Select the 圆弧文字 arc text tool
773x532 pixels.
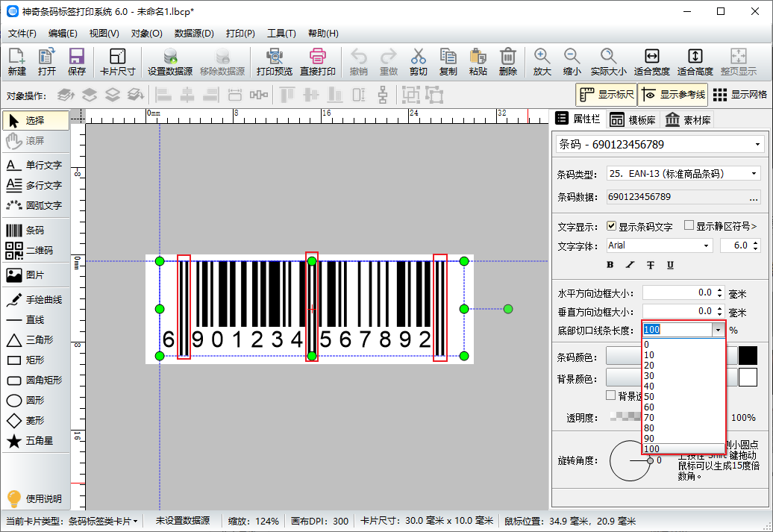(35, 205)
